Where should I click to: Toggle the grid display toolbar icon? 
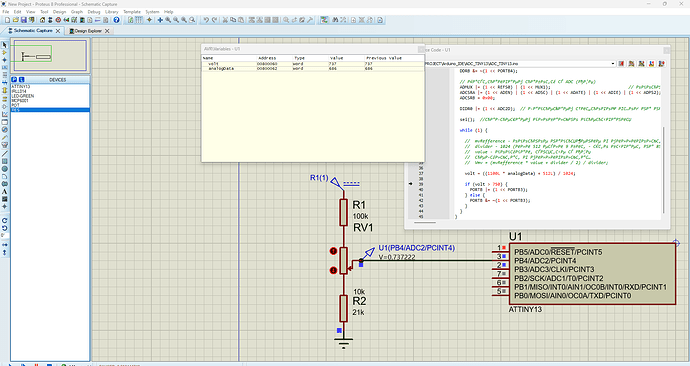click(139, 20)
